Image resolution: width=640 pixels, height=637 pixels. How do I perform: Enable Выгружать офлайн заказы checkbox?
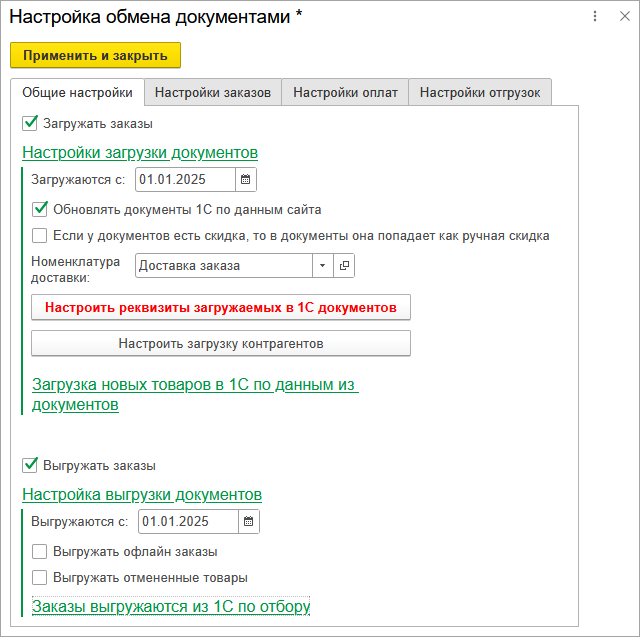[x=40, y=551]
